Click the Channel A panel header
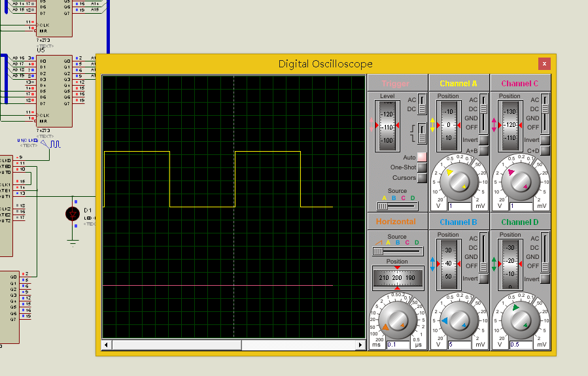 point(458,83)
